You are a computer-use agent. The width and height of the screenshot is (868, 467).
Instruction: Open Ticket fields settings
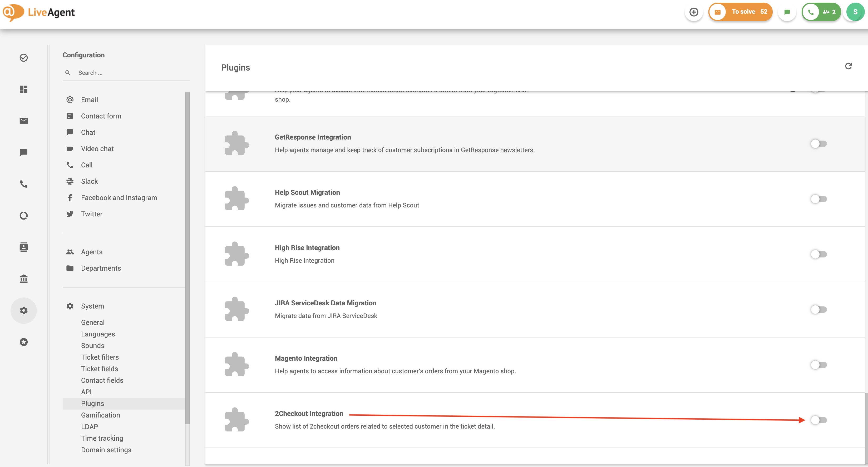click(99, 369)
